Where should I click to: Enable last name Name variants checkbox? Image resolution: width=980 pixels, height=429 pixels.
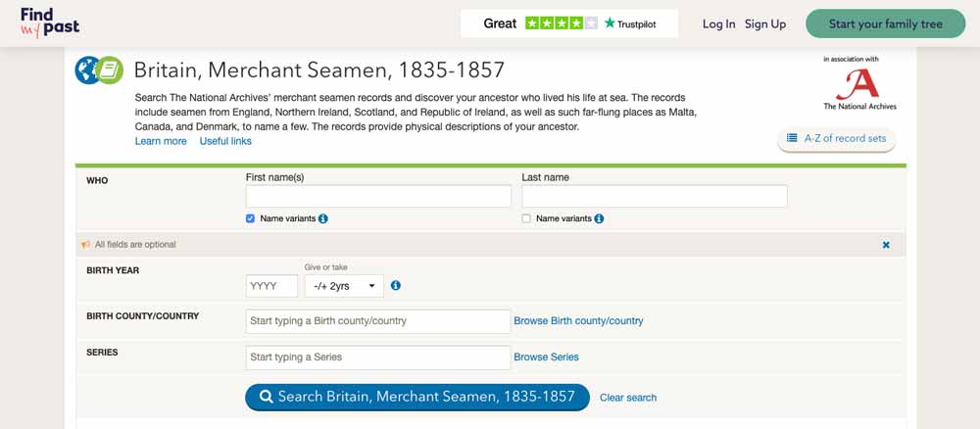coord(526,219)
